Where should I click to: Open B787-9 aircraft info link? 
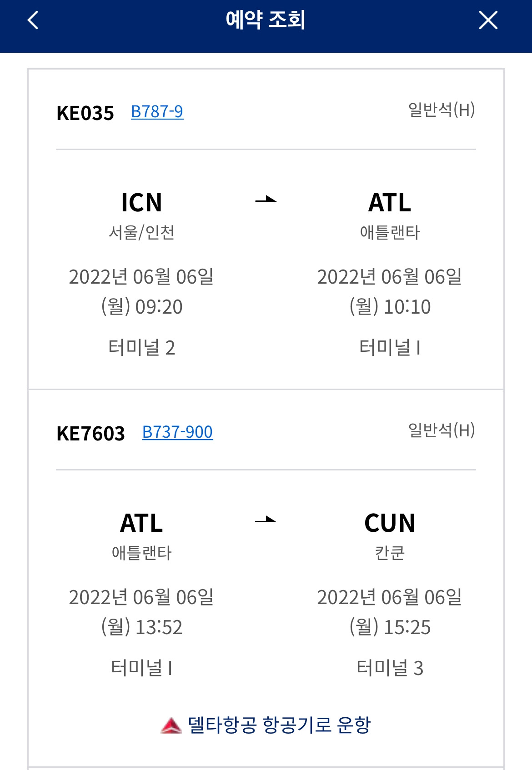157,112
